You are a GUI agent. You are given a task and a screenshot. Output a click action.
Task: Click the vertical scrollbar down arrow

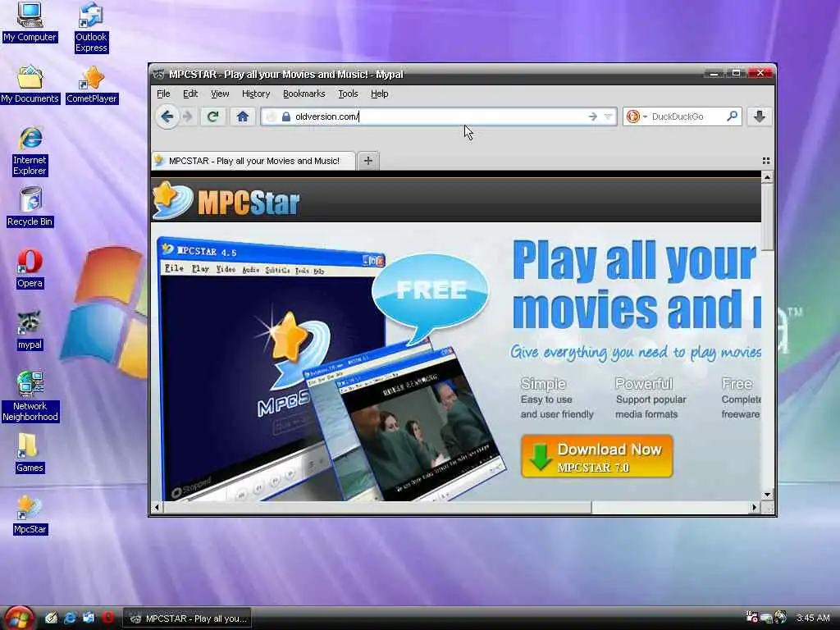[767, 495]
